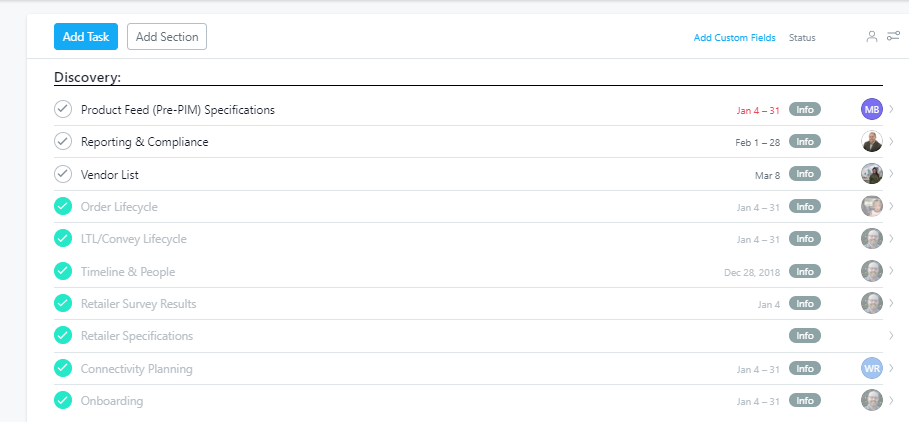This screenshot has width=909, height=422.
Task: Open the filter settings sliders icon
Action: (893, 37)
